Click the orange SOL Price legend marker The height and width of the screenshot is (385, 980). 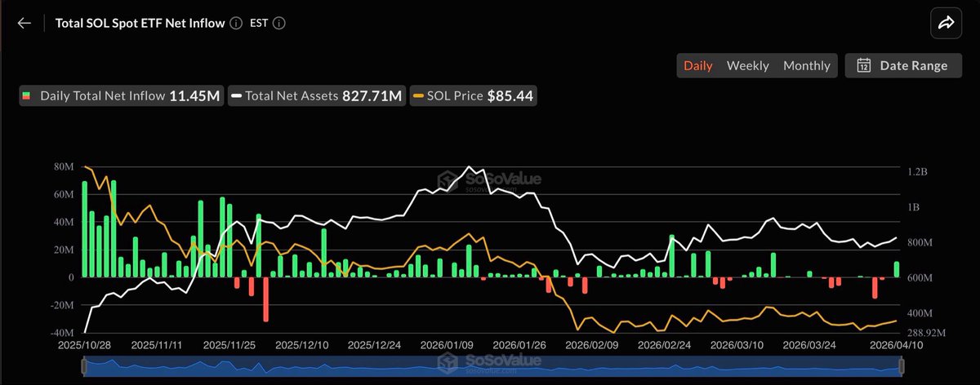point(419,96)
